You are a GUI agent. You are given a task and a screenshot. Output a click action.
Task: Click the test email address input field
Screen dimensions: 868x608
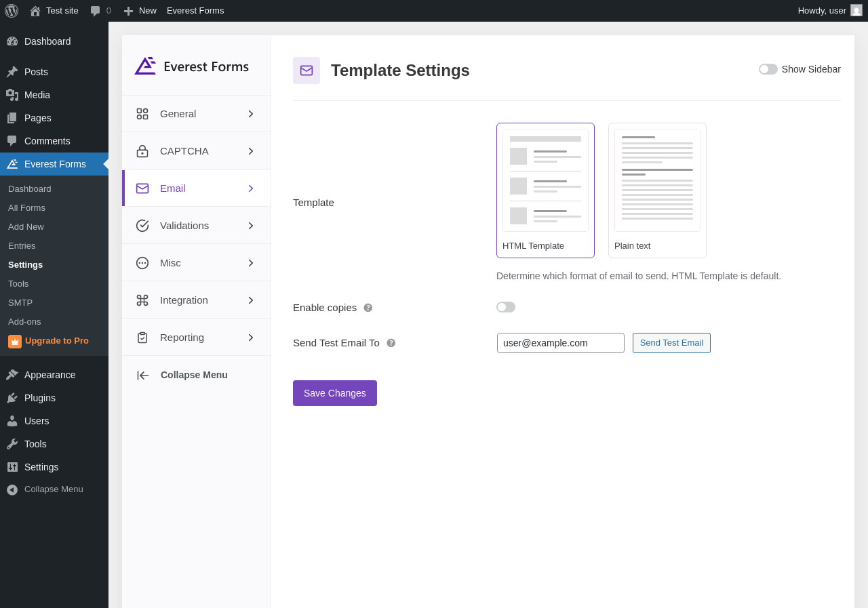tap(561, 343)
